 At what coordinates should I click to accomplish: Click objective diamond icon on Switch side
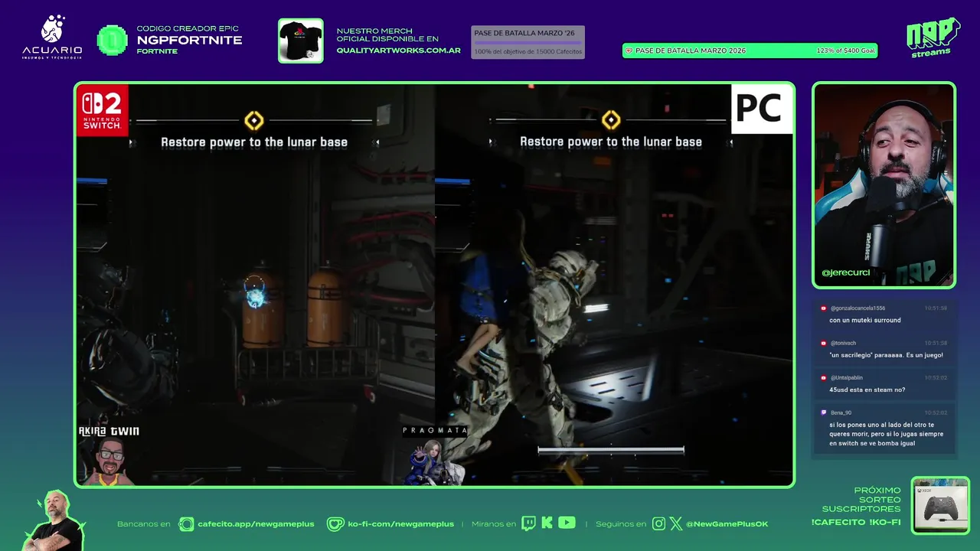[x=254, y=120]
